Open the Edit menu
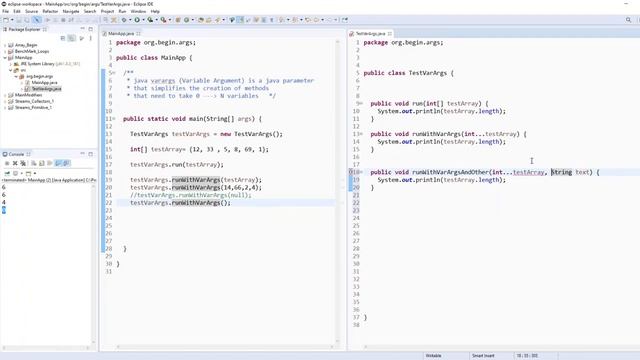Screen dimensions: 640x360 point(17,11)
